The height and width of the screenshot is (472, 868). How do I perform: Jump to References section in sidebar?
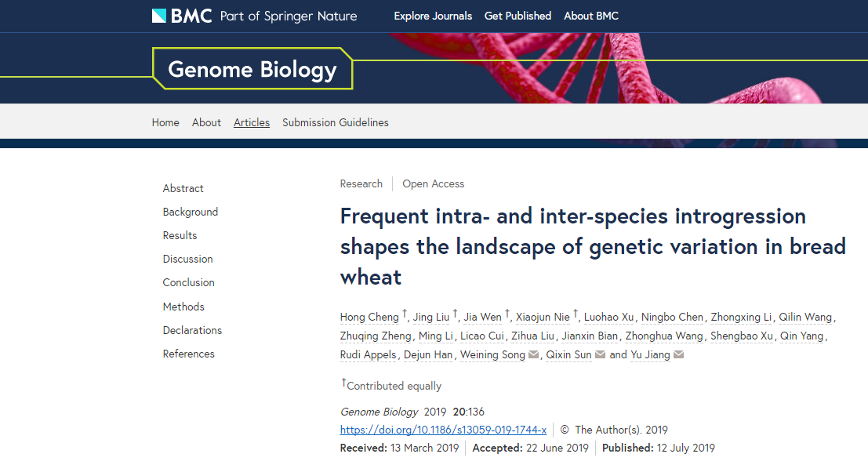point(188,354)
